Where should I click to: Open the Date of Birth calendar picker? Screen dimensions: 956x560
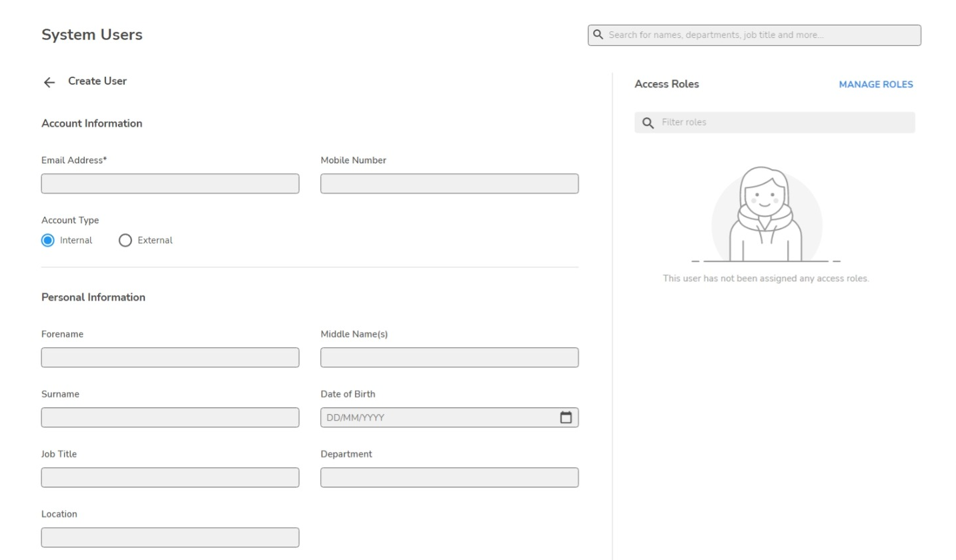coord(566,417)
